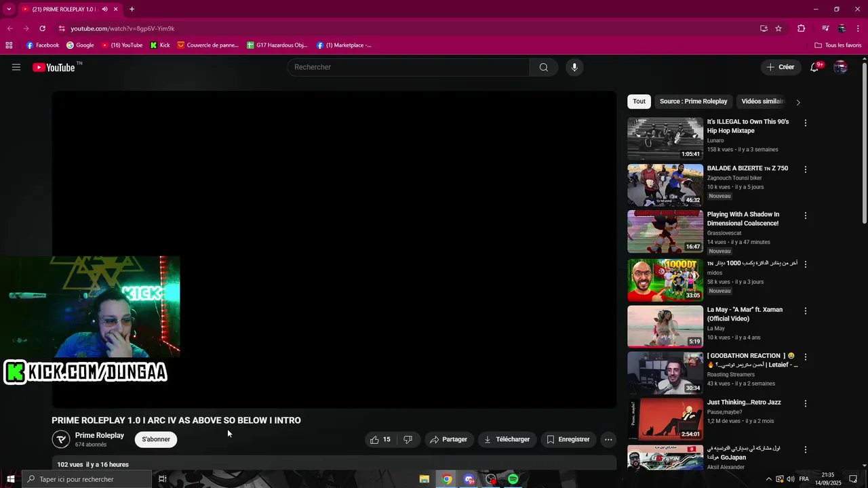
Task: Select the Vidéos similaires chip
Action: coord(763,102)
